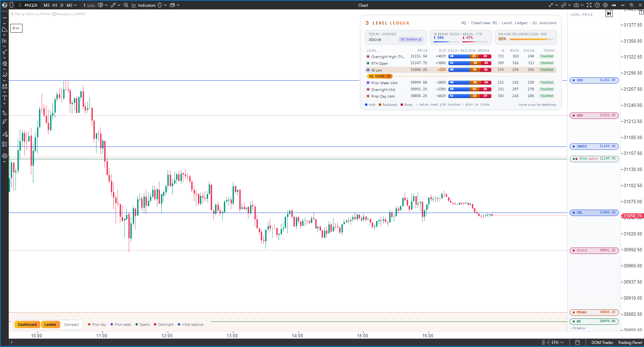Image resolution: width=644 pixels, height=347 pixels.
Task: Select the spiral Fibonacci drawing tool
Action: pos(5,63)
